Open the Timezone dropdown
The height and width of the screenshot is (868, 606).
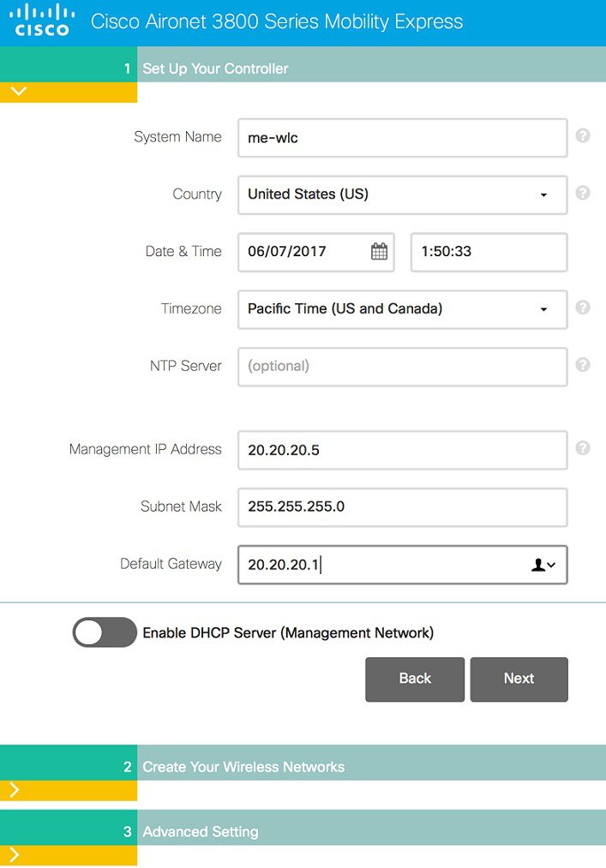pyautogui.click(x=403, y=308)
